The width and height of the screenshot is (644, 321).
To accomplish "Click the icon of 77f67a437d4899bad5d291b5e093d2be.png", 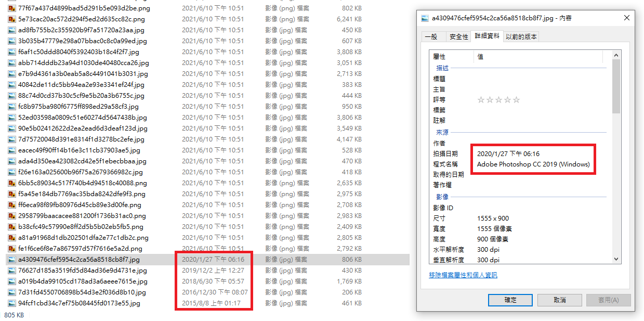I will [12, 8].
